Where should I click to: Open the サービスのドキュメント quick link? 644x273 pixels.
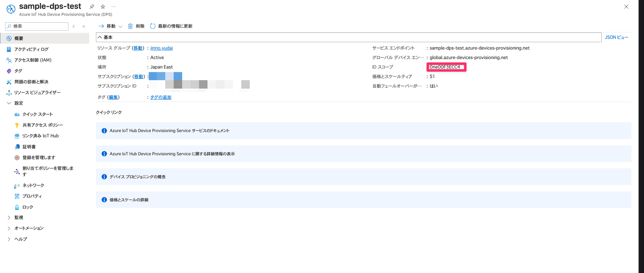pyautogui.click(x=363, y=131)
